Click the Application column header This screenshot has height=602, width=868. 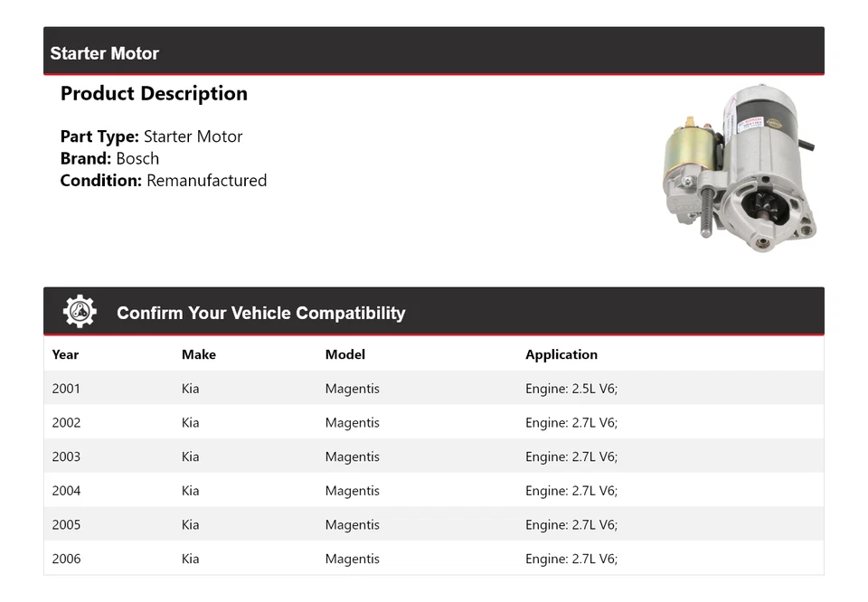pyautogui.click(x=561, y=354)
